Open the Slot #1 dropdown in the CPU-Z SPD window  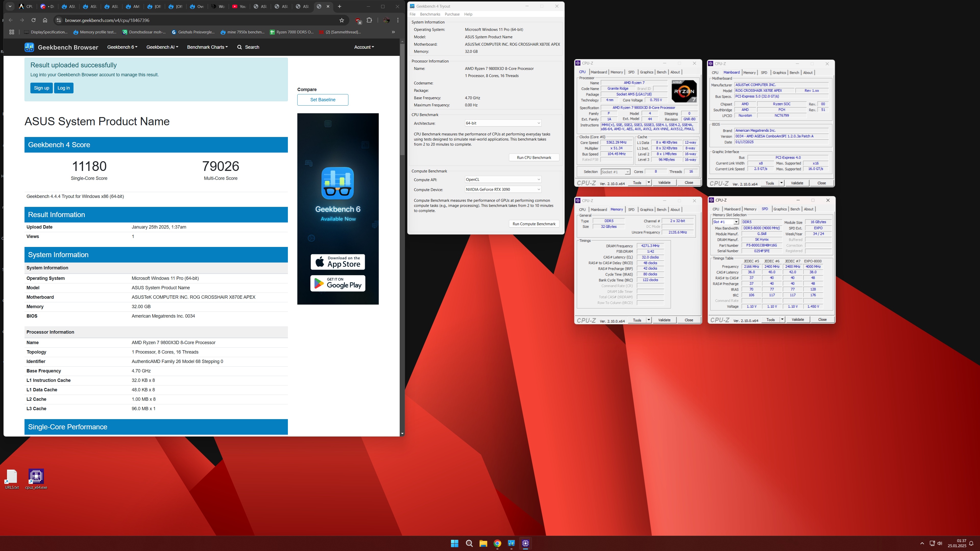(725, 222)
